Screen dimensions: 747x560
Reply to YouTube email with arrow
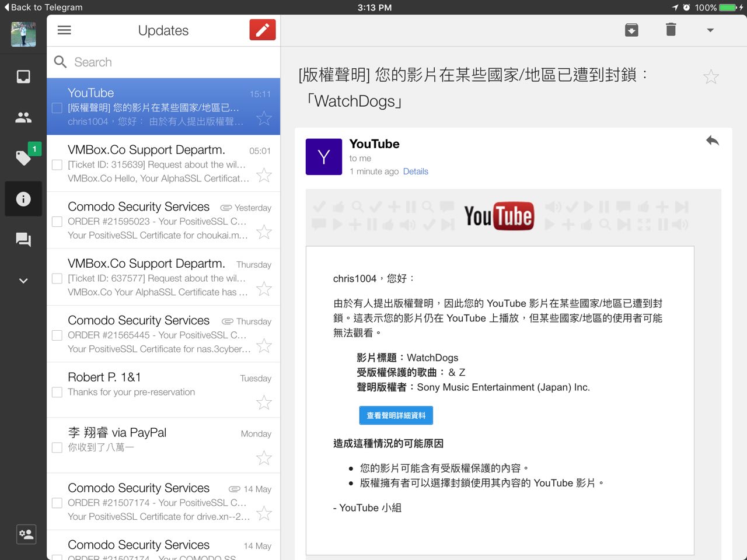click(x=712, y=141)
